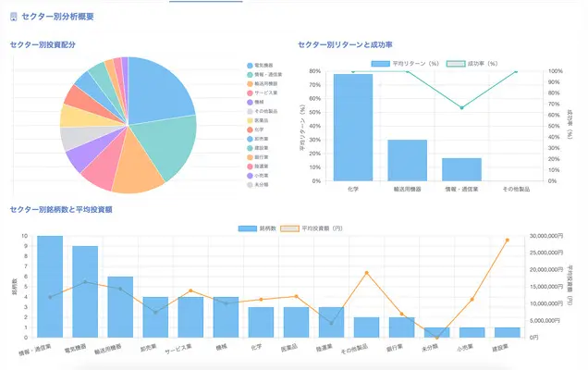The image size is (588, 370).
Task: Toggle サービス業 in the pie legend
Action: click(263, 92)
